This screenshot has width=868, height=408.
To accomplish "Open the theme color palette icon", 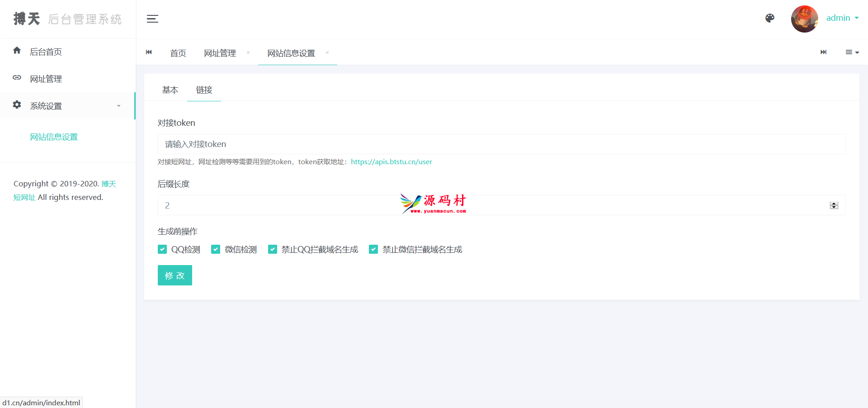I will (770, 18).
